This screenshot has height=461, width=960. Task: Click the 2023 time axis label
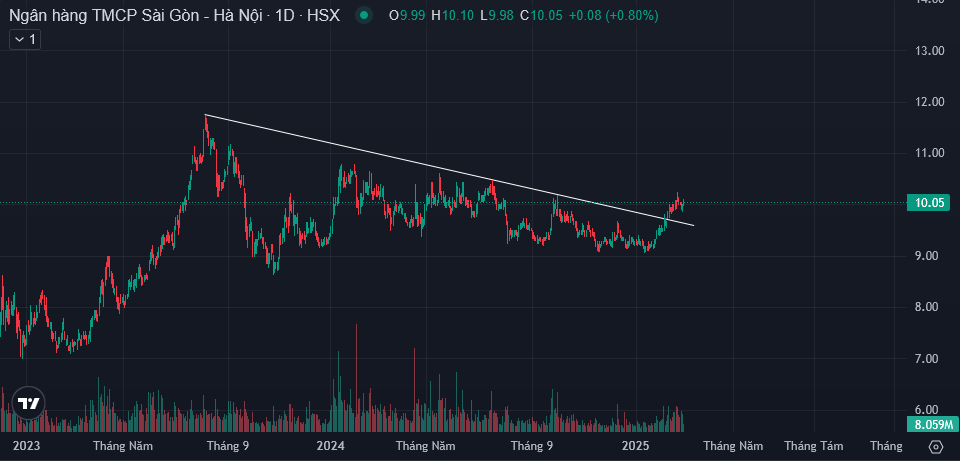coord(24,446)
